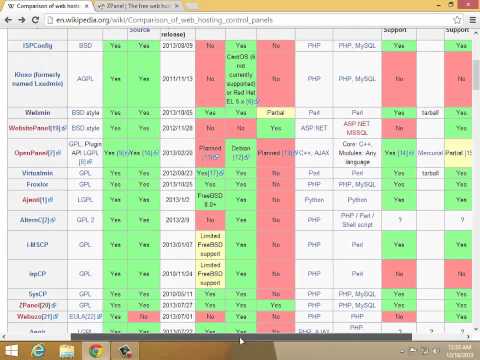Screen dimensions: 480x360
Task: Open the ISPConfig link
Action: 37,45
